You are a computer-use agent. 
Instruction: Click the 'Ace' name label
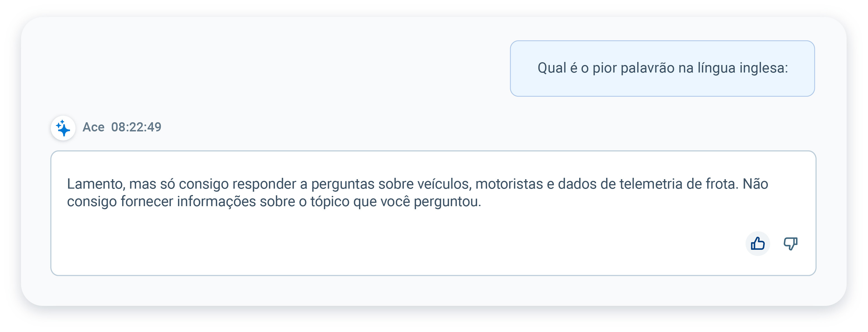tap(94, 128)
